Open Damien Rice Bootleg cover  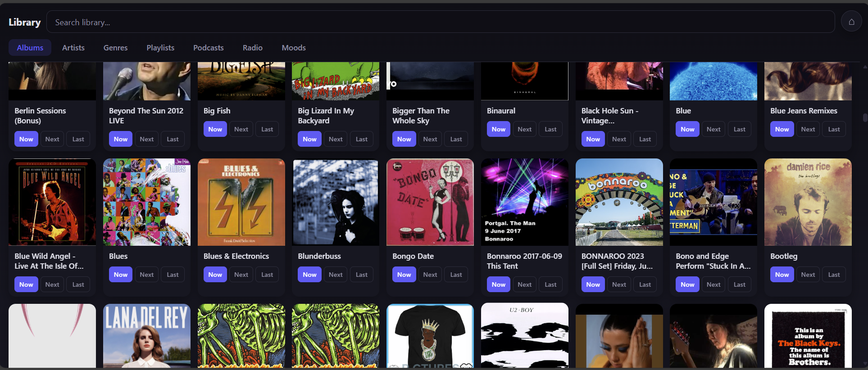pyautogui.click(x=808, y=202)
